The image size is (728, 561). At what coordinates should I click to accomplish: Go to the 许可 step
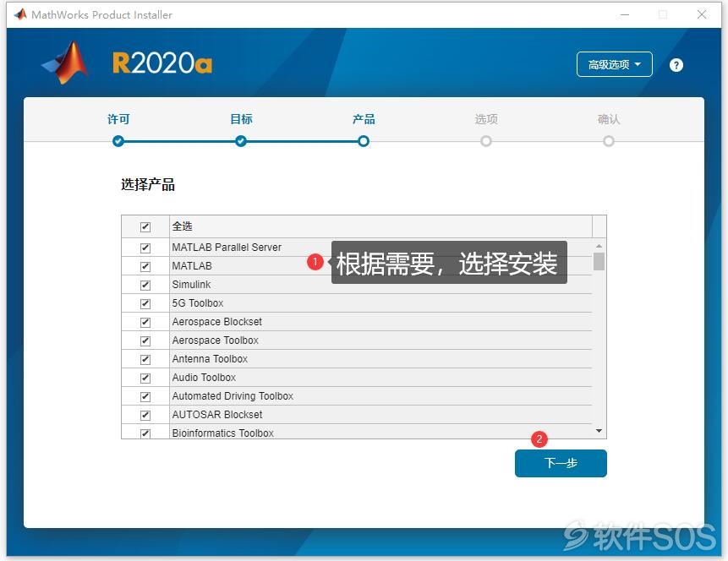[118, 119]
